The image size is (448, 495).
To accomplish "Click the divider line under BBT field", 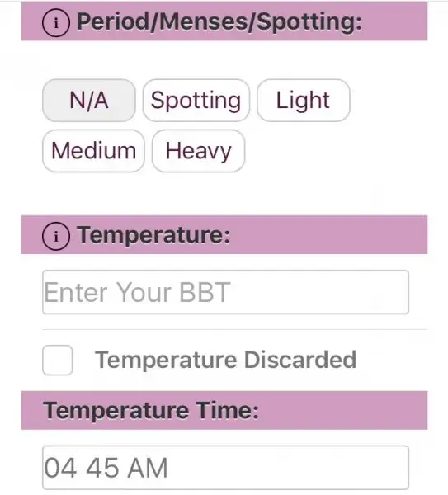I will 234,329.
